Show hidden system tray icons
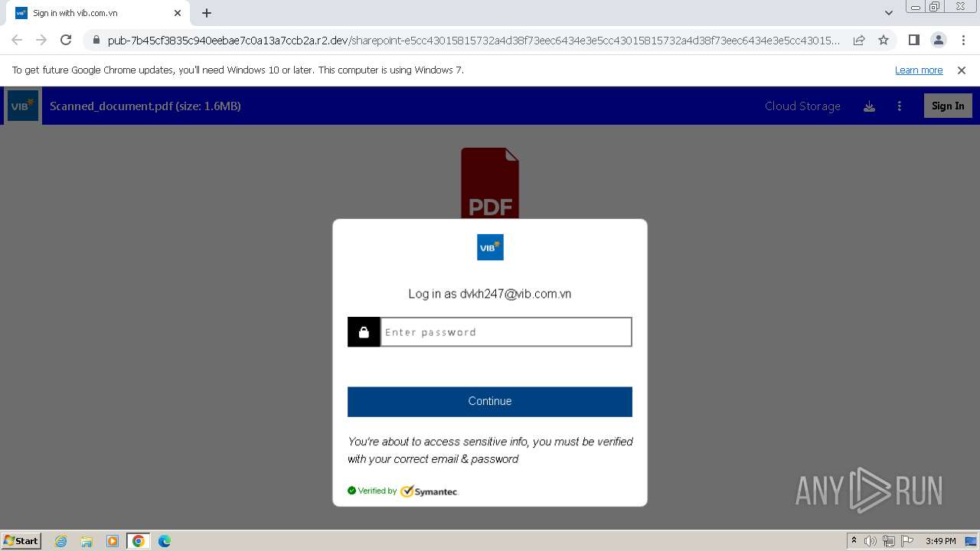 [854, 541]
